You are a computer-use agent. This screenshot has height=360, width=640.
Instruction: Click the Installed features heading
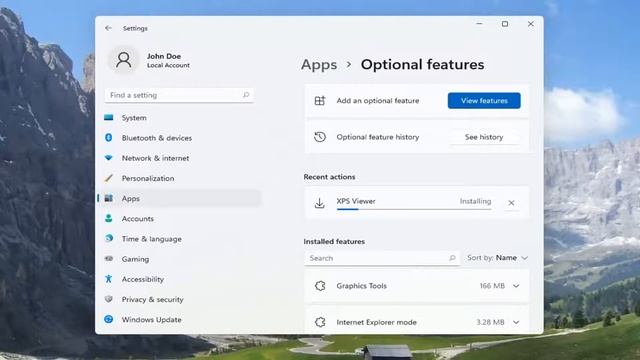click(x=334, y=241)
